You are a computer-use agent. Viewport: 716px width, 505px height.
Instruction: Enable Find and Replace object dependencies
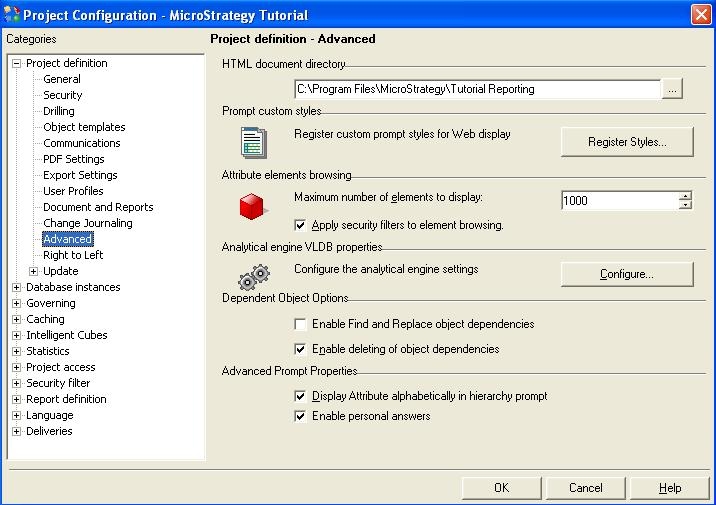pyautogui.click(x=301, y=325)
